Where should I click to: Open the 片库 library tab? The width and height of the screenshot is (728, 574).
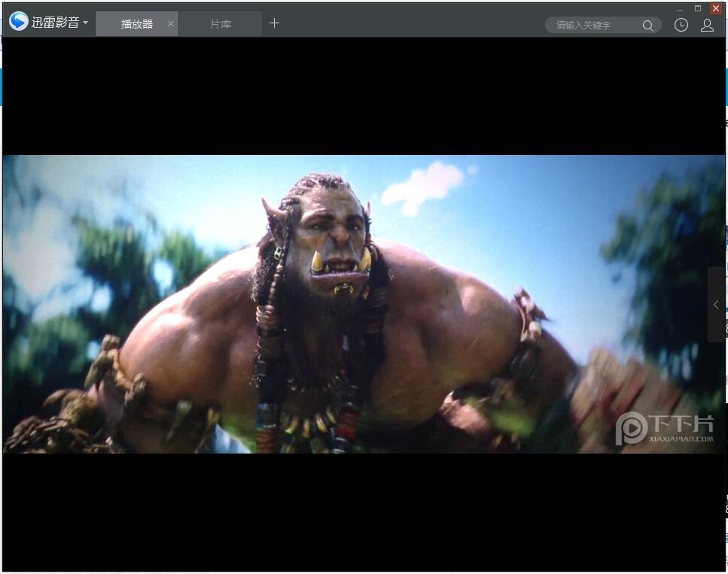(x=221, y=24)
